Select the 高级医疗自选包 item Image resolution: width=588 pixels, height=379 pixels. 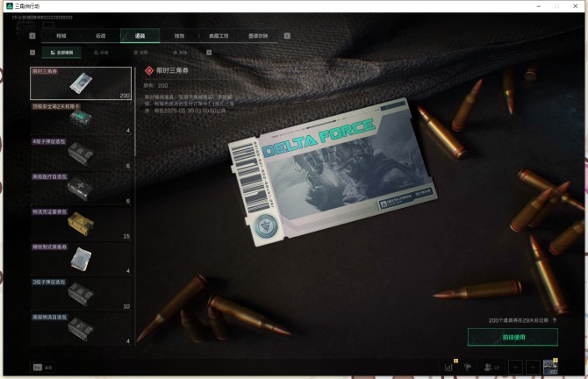coord(81,189)
